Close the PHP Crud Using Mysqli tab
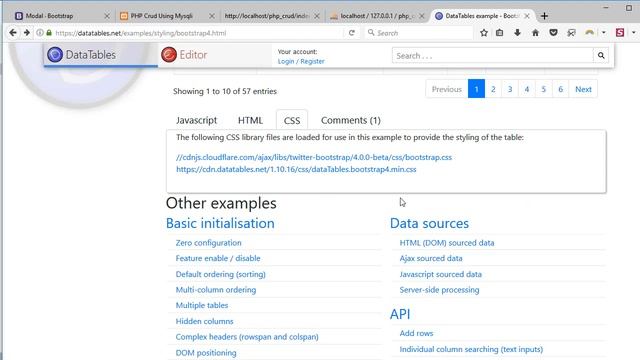This screenshot has height=360, width=640. click(x=211, y=16)
